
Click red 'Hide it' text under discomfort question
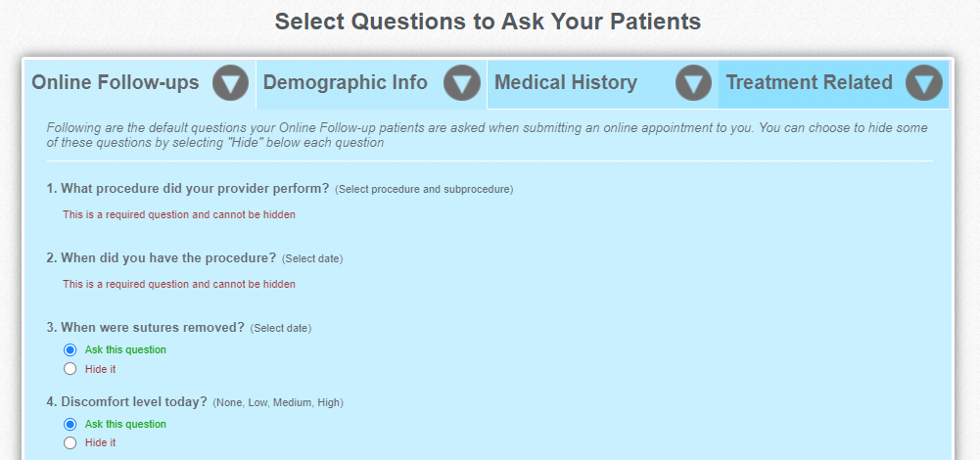tap(100, 443)
